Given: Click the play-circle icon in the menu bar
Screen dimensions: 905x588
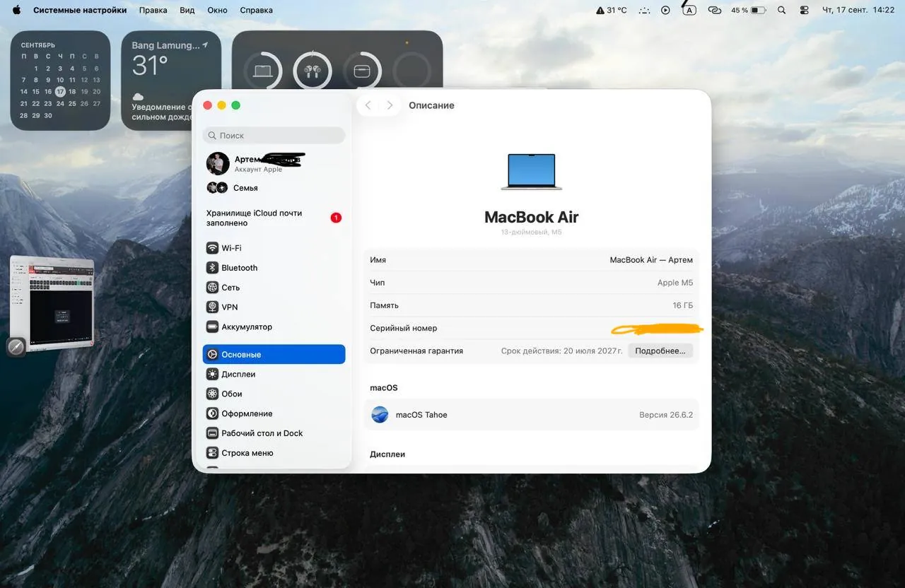Looking at the screenshot, I should coord(665,10).
